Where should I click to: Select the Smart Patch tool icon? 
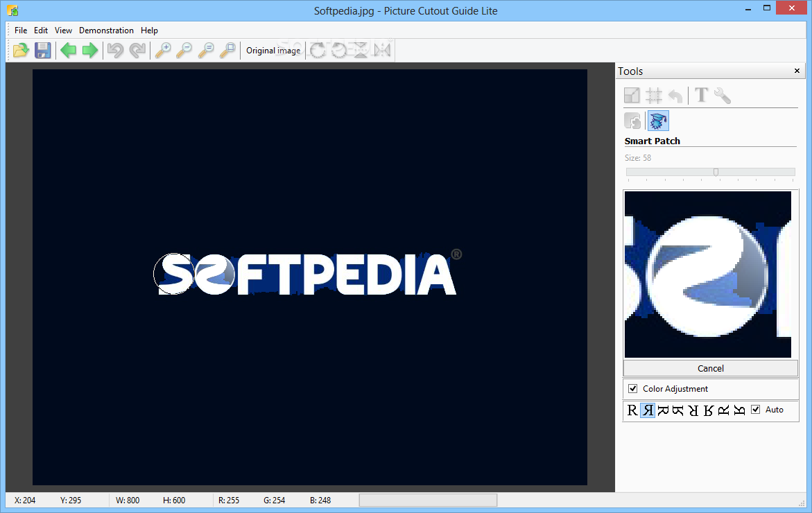pyautogui.click(x=658, y=121)
